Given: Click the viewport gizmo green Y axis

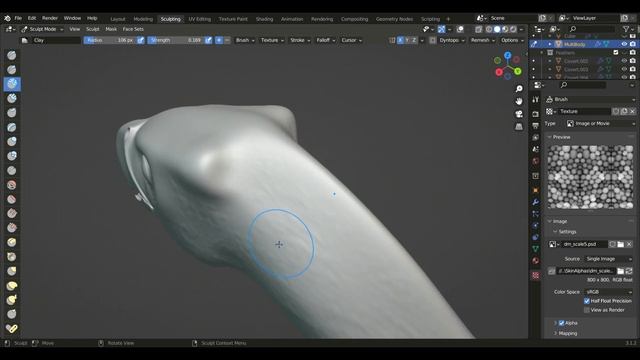Looking at the screenshot, I should tap(518, 71).
